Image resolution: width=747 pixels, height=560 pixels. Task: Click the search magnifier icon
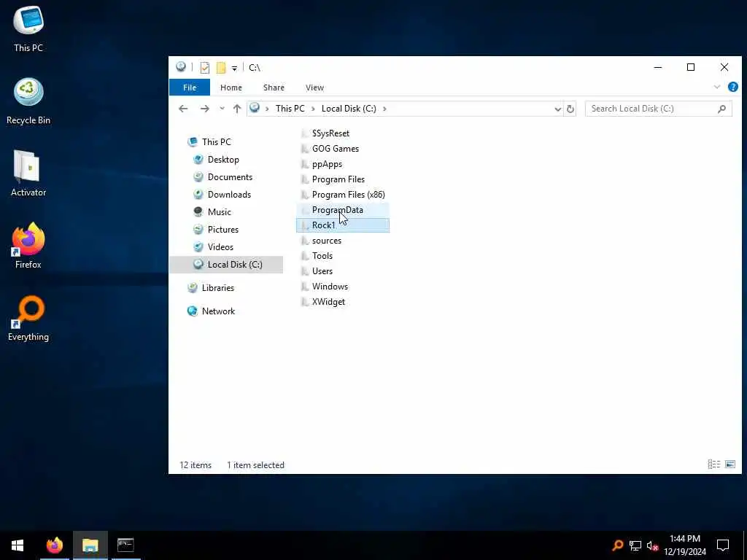coord(721,109)
